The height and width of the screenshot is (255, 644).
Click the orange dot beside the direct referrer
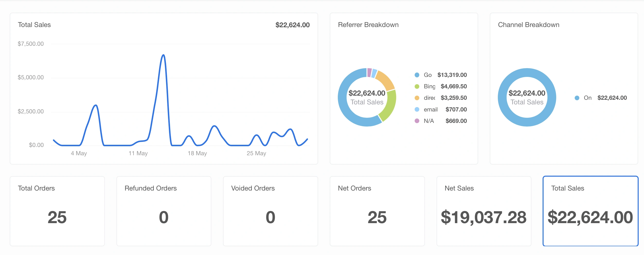click(417, 98)
